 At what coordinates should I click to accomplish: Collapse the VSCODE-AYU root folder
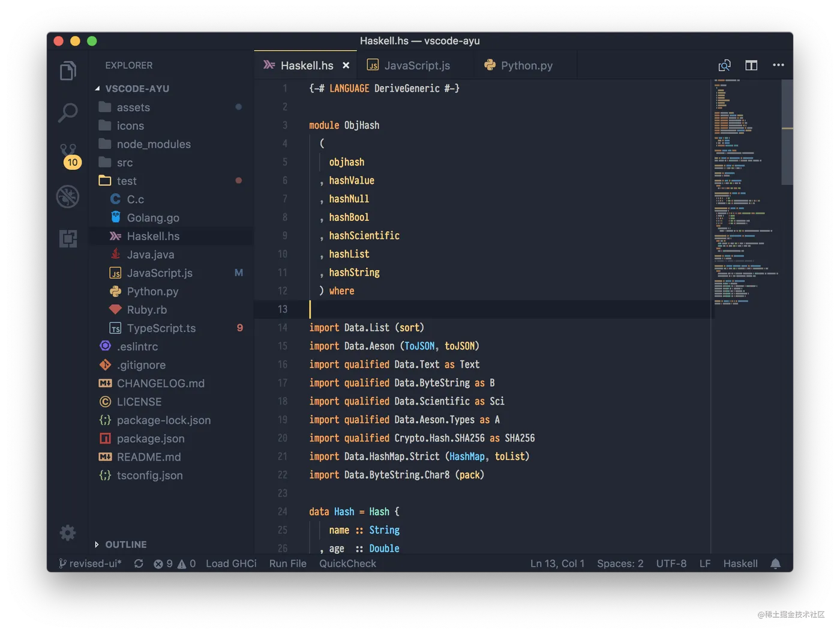pos(171,88)
